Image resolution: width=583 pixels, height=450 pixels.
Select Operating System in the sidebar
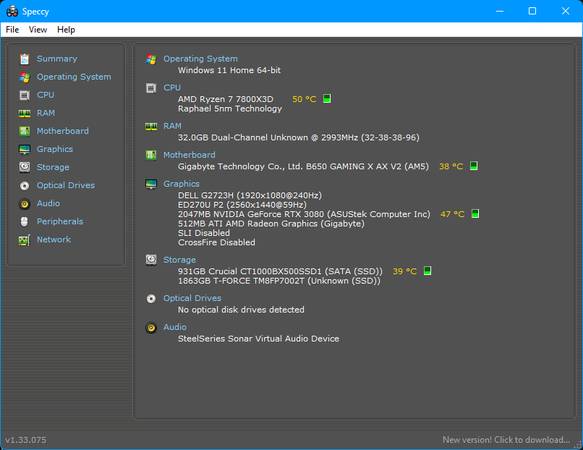74,77
